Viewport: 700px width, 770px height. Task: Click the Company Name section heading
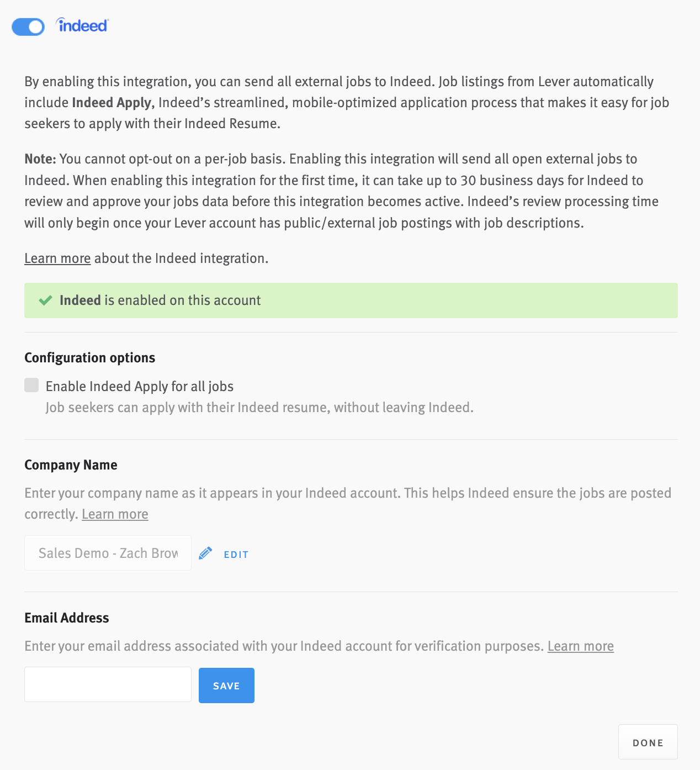pyautogui.click(x=70, y=465)
